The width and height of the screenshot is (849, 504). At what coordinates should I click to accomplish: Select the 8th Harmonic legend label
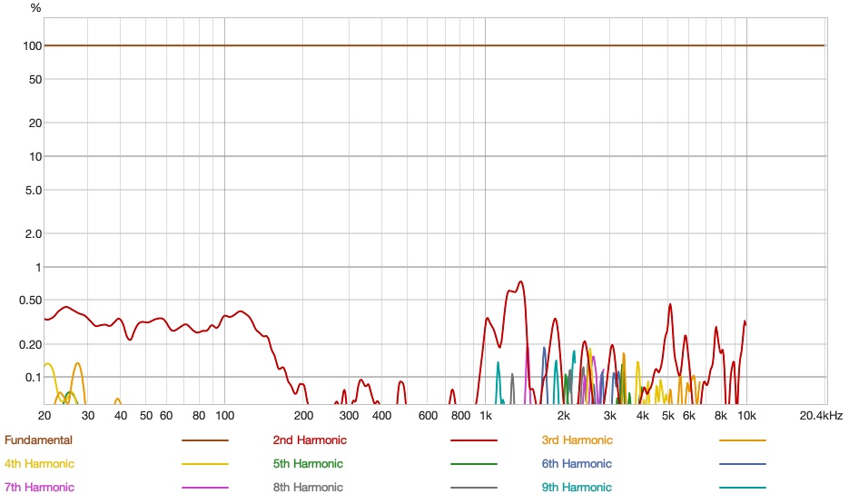pyautogui.click(x=308, y=488)
